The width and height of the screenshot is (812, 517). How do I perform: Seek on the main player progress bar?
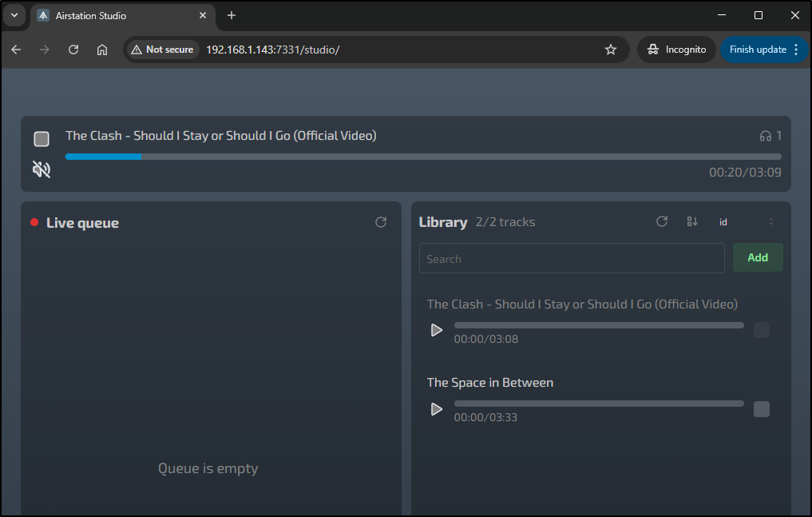point(423,157)
